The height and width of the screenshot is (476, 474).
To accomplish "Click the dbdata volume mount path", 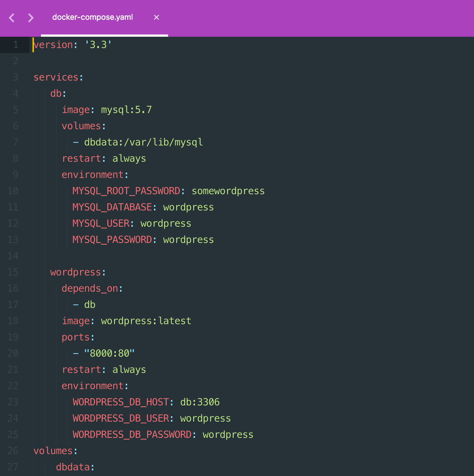I will point(143,142).
